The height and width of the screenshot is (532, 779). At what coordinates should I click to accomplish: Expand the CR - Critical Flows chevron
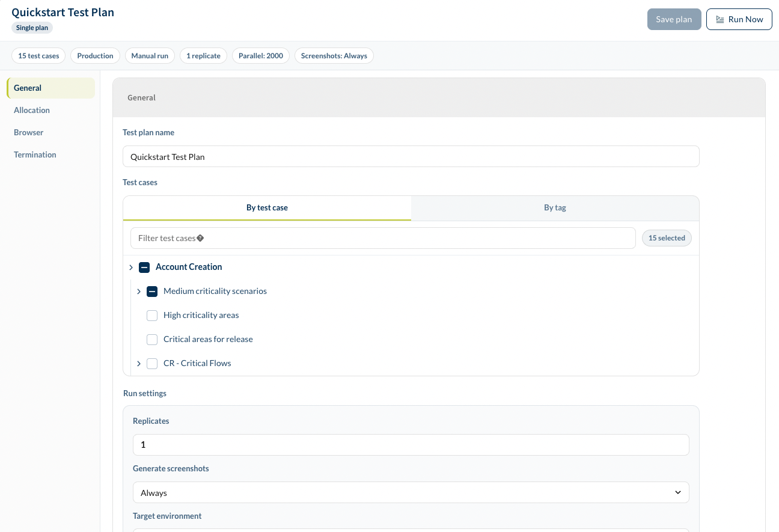coord(139,363)
